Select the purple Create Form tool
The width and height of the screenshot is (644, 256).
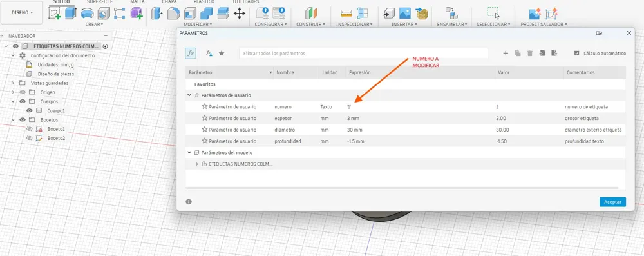tap(136, 13)
